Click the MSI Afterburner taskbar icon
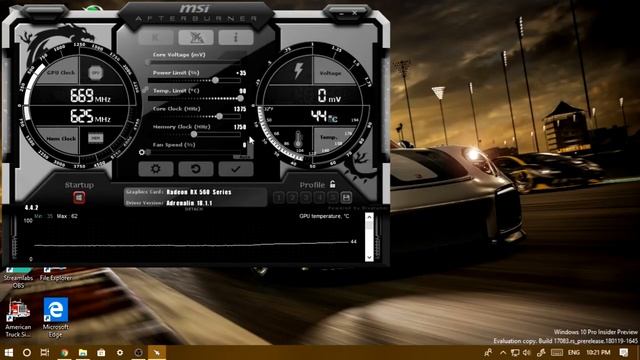The height and width of the screenshot is (360, 640). click(x=157, y=352)
